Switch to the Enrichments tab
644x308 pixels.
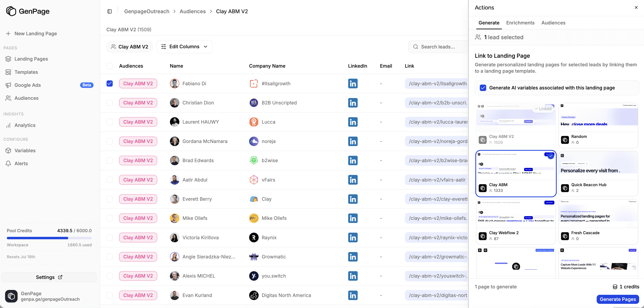pos(520,23)
